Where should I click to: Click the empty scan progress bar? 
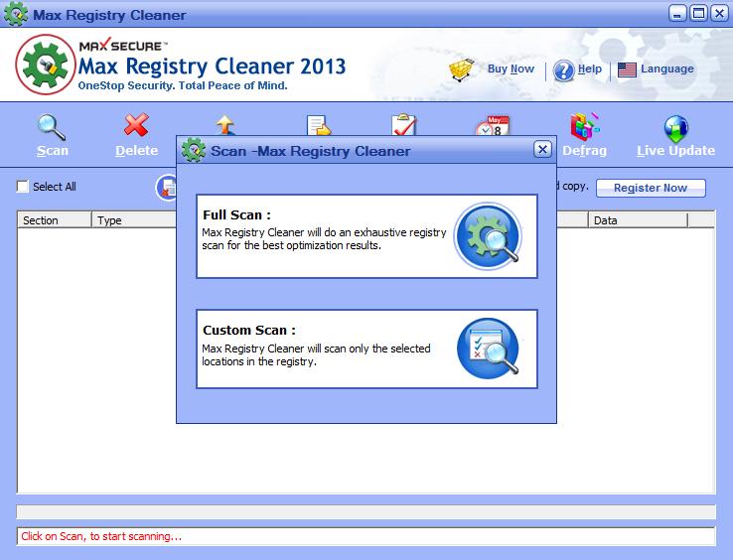point(366,512)
